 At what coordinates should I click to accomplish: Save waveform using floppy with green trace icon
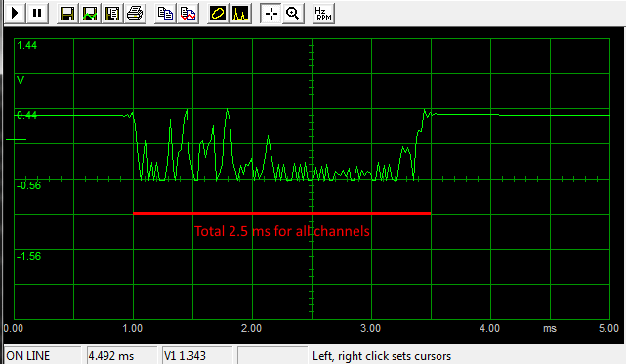pyautogui.click(x=90, y=13)
